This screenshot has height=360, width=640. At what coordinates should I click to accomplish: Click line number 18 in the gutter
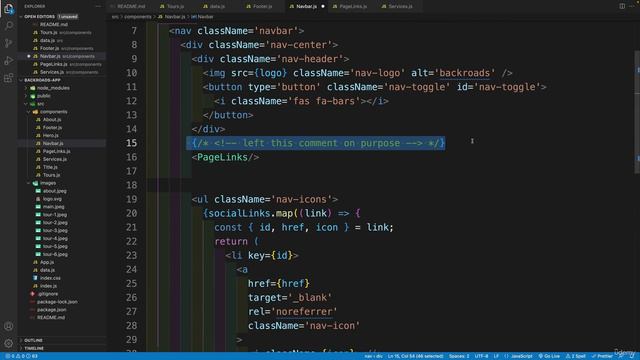click(131, 185)
